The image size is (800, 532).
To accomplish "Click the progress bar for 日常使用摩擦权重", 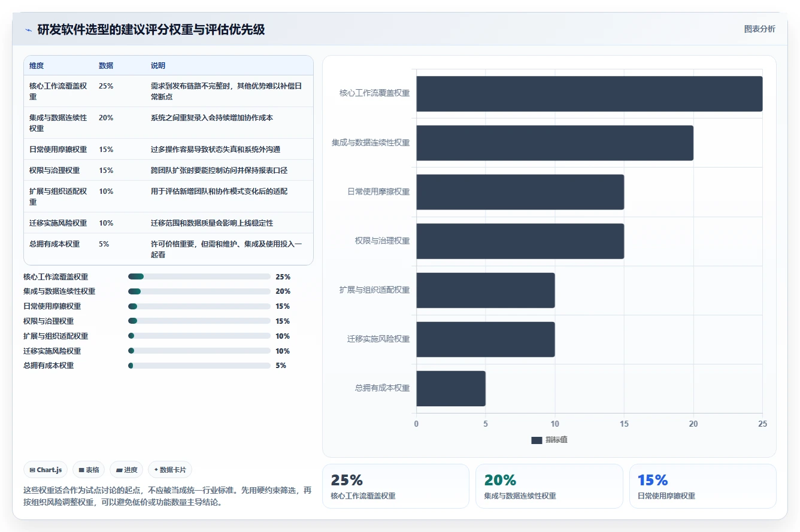I will pos(199,306).
